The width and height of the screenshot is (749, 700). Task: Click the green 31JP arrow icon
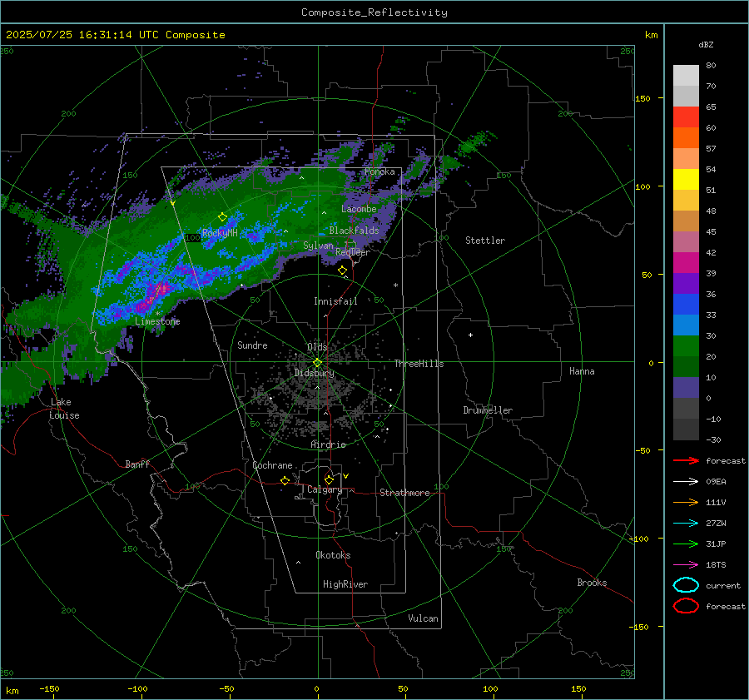[686, 544]
